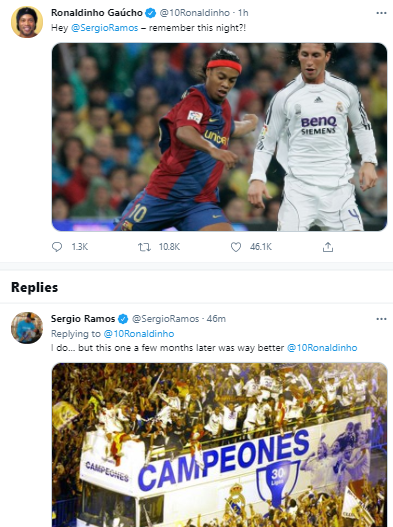The height and width of the screenshot is (527, 393).
Task: Open the Campeones bus parade photo
Action: tap(219, 445)
